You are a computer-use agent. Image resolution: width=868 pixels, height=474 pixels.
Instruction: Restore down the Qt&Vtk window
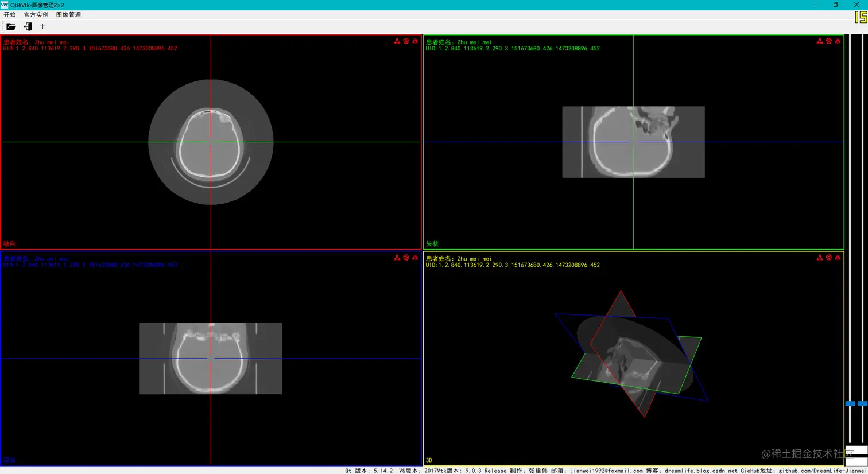click(x=836, y=5)
